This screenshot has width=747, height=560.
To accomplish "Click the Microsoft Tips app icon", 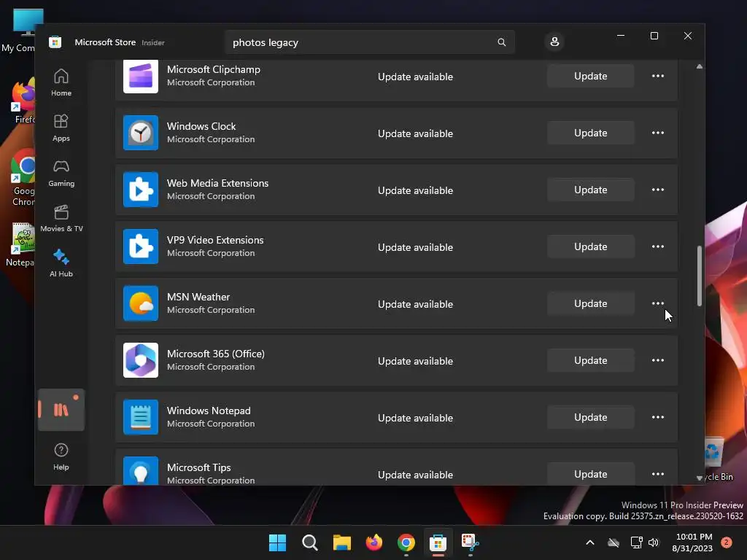I will pyautogui.click(x=141, y=471).
